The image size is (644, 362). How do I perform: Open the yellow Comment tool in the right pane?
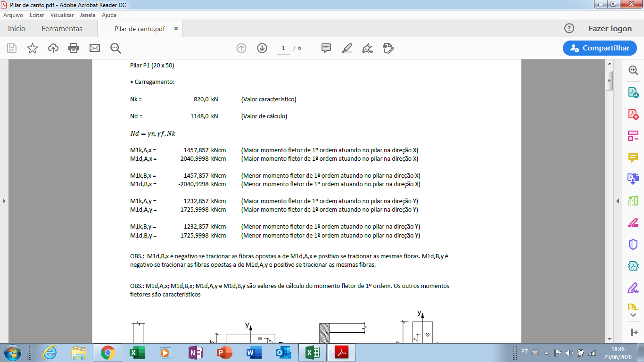[633, 157]
